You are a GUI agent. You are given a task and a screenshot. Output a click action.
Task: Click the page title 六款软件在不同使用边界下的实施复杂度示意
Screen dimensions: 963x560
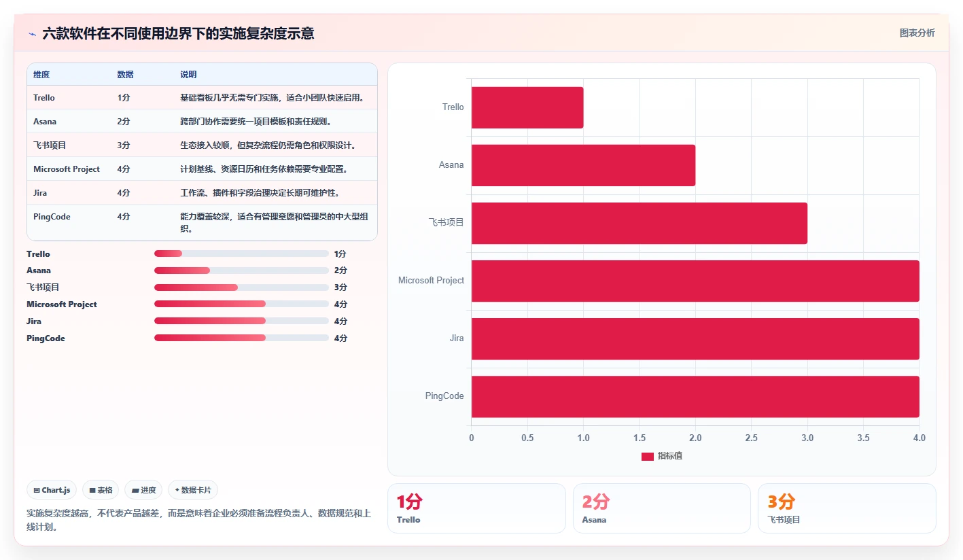(178, 34)
